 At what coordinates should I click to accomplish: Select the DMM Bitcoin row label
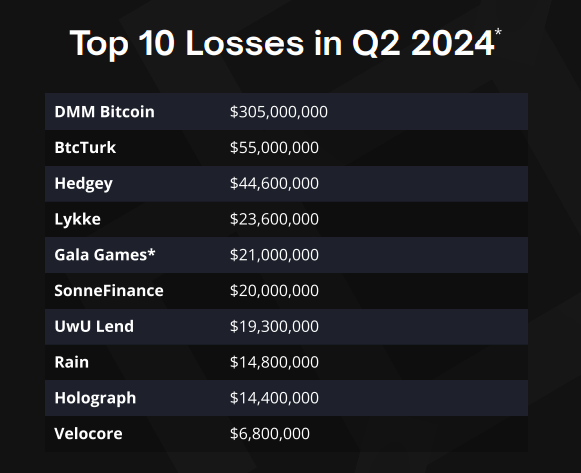tap(104, 111)
